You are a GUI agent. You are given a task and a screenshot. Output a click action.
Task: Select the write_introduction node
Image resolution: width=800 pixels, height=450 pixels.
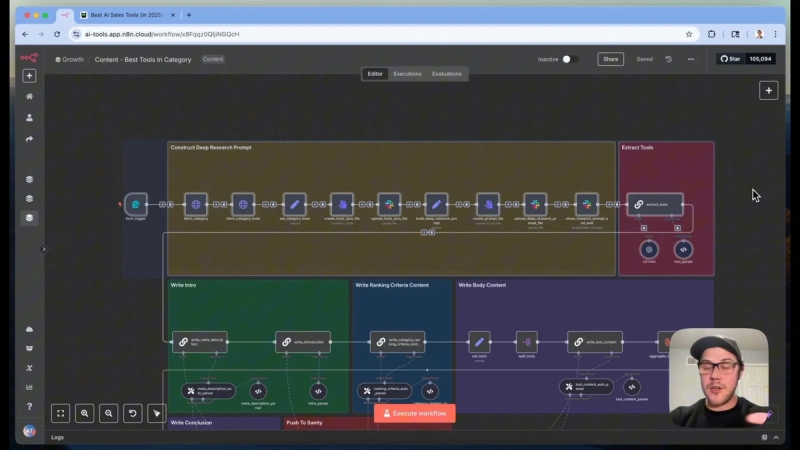(303, 342)
